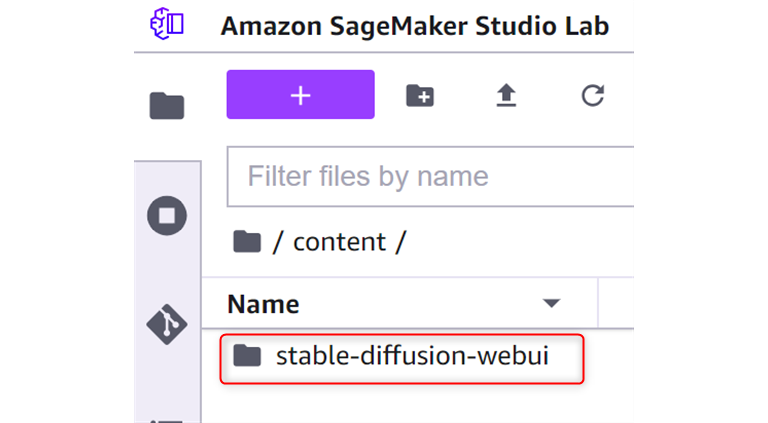768x423 pixels.
Task: Create a new folder
Action: tap(420, 95)
